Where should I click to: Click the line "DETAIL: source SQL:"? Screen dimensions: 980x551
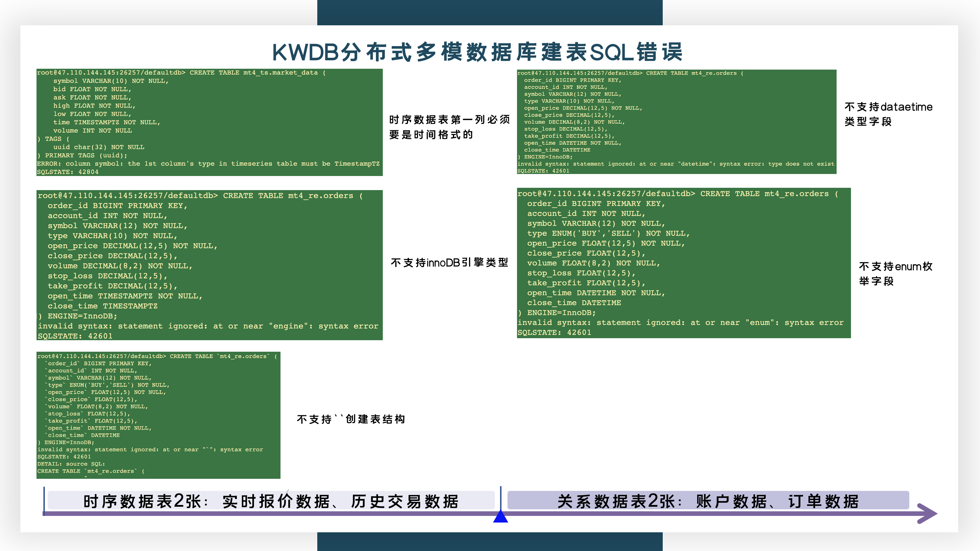click(x=71, y=464)
